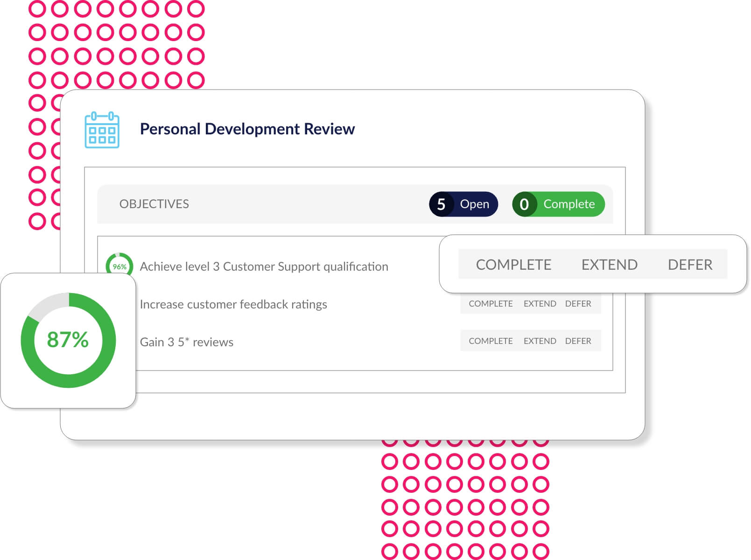The height and width of the screenshot is (560, 751).
Task: Open the Gain 3 5* reviews objective
Action: 187,342
